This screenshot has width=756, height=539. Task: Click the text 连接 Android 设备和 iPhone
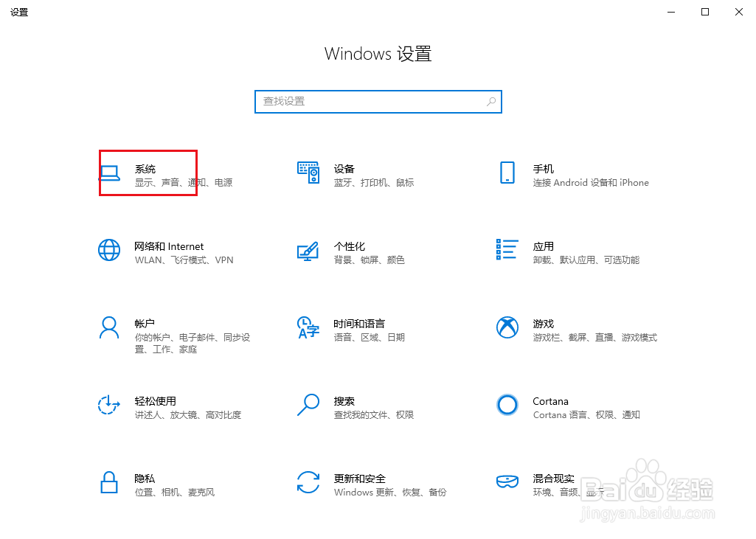tap(591, 183)
